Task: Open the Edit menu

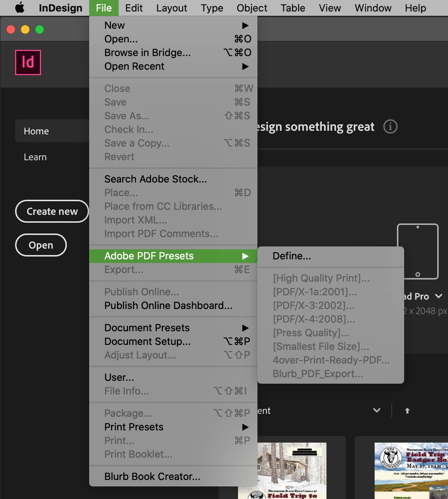Action: click(x=134, y=8)
